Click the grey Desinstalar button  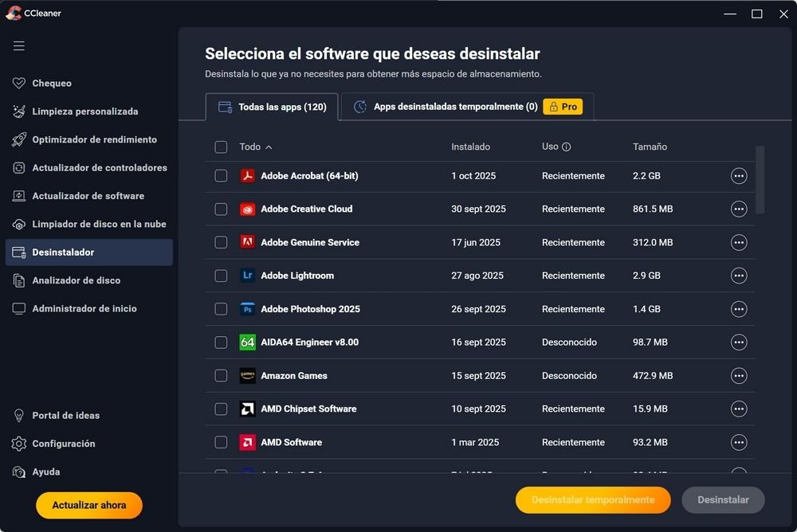tap(723, 500)
